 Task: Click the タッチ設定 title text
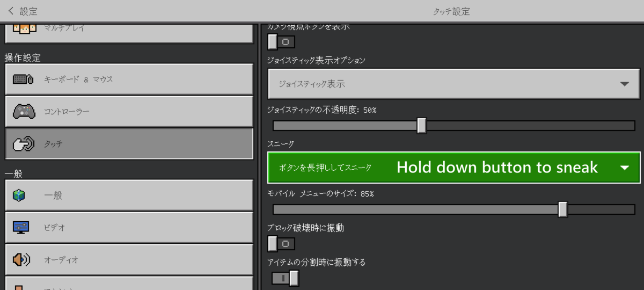tap(451, 11)
